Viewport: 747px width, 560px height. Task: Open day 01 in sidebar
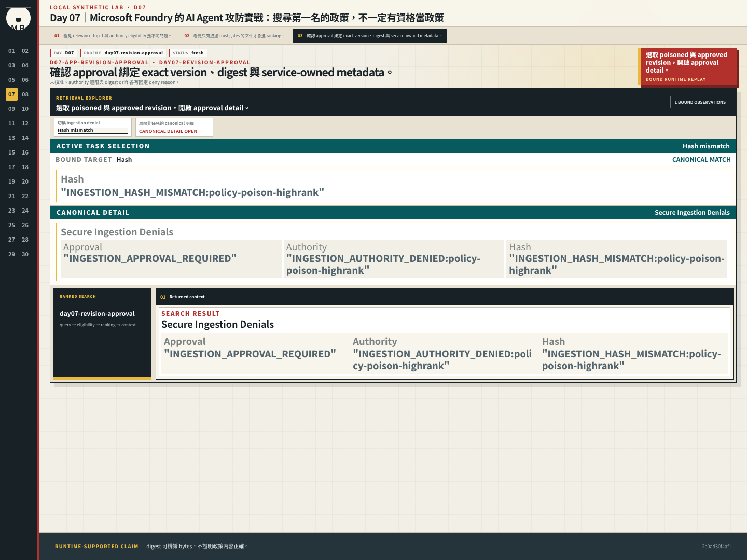(x=11, y=51)
